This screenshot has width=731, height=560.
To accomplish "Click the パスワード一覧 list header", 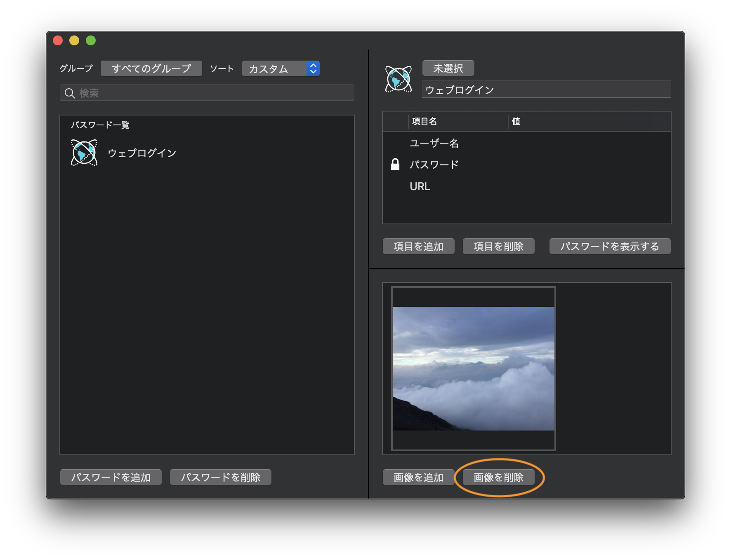I will coord(100,125).
